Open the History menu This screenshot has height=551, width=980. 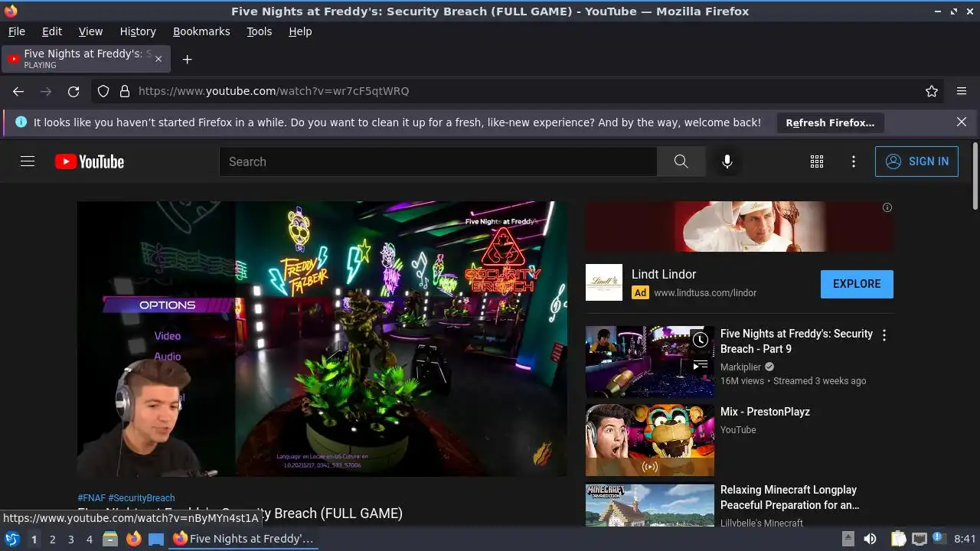pyautogui.click(x=138, y=31)
